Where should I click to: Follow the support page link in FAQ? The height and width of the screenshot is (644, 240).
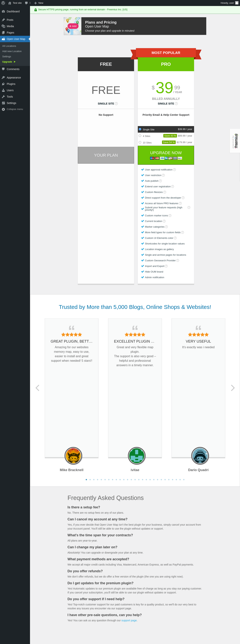click(129, 620)
